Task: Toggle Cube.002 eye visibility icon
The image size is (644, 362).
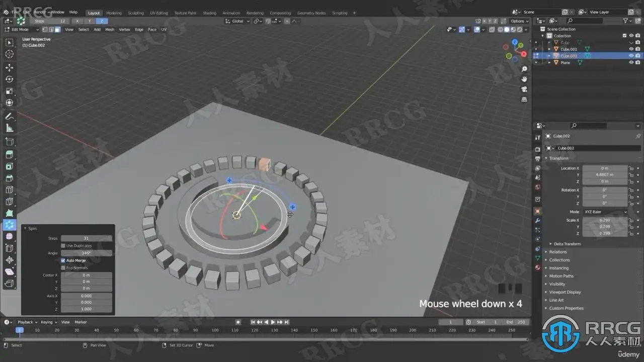Action: 631,56
